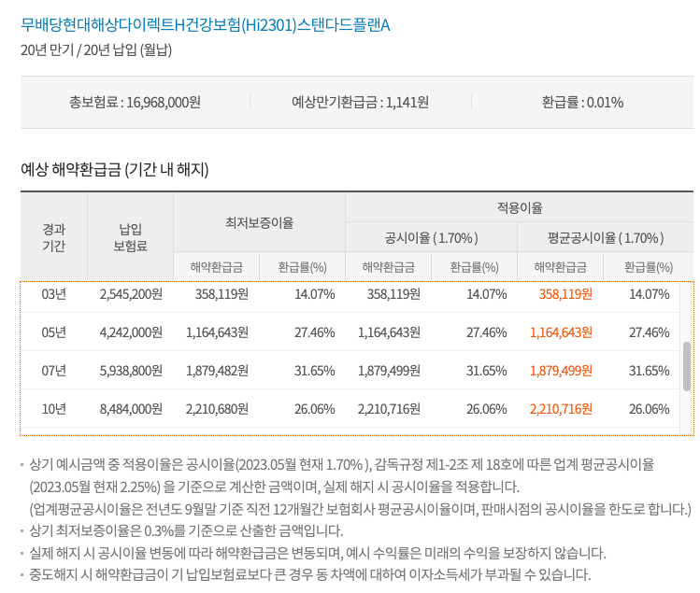Click the 20년 만기 / 20년 납입 (월납) subtitle
Viewport: 700px width, 593px height.
96,50
